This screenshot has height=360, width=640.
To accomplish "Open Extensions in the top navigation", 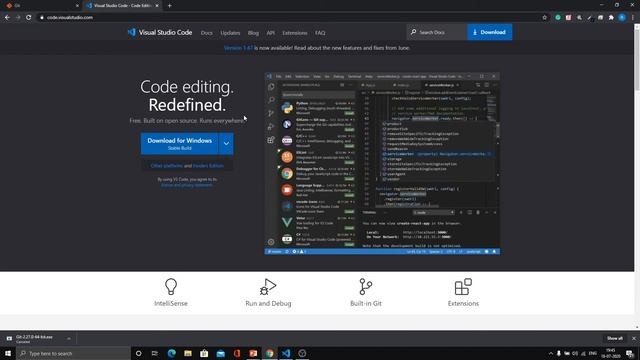I will click(295, 33).
